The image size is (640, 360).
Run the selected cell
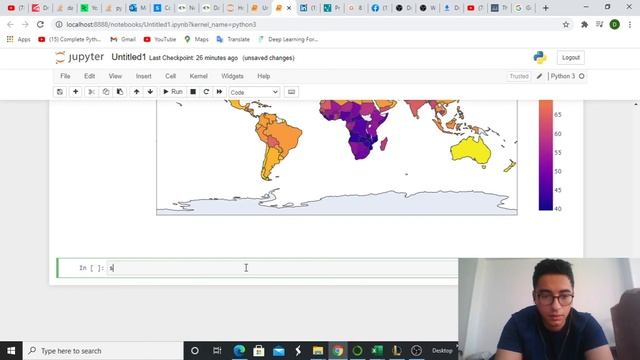pos(173,92)
